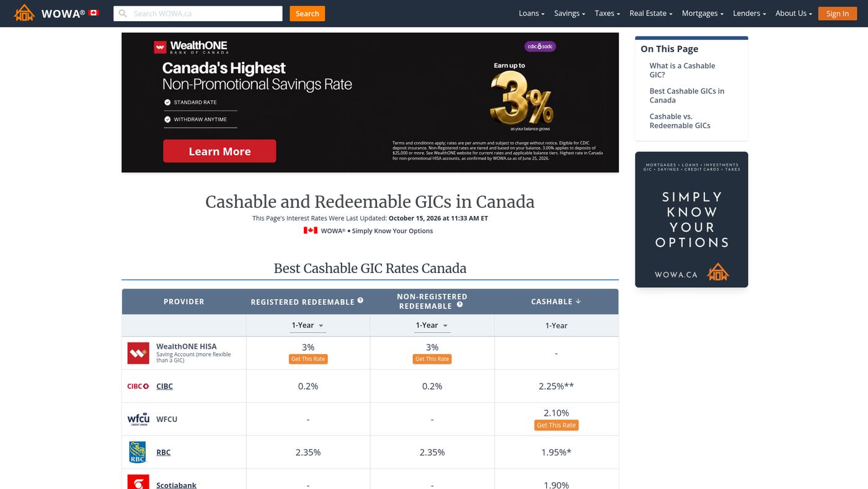
Task: Click RBC cashable rate 1.95%*
Action: point(556,452)
